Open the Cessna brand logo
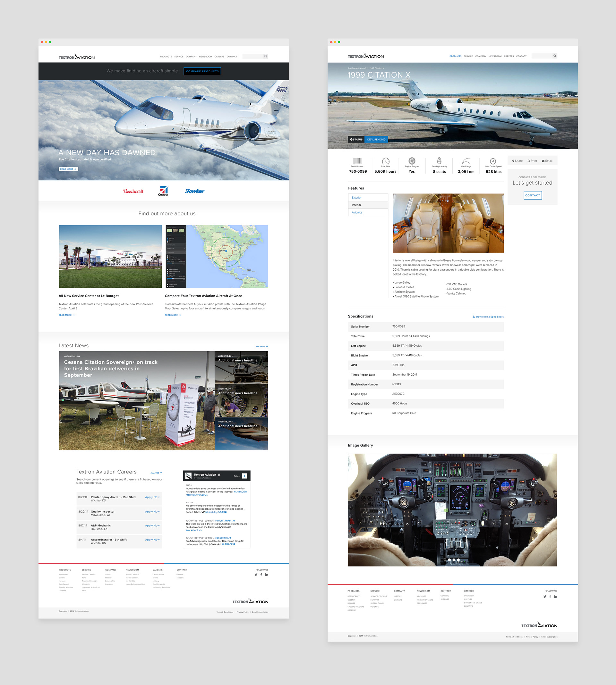Screen dimensions: 616x685 click(163, 191)
